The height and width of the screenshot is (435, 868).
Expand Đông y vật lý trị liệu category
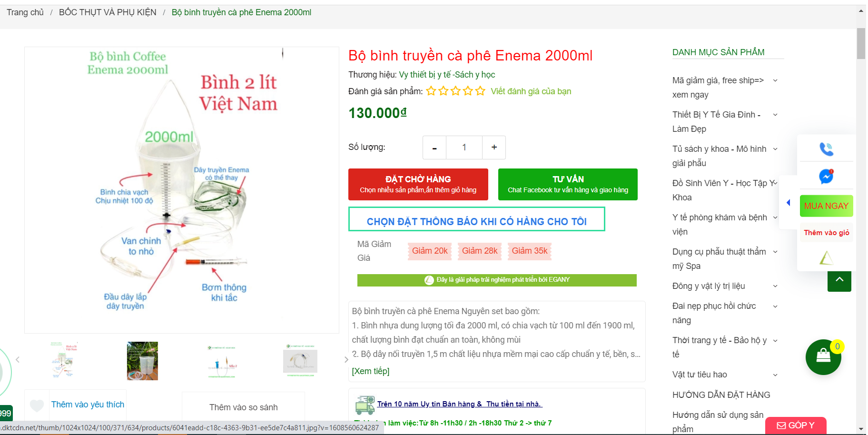775,286
